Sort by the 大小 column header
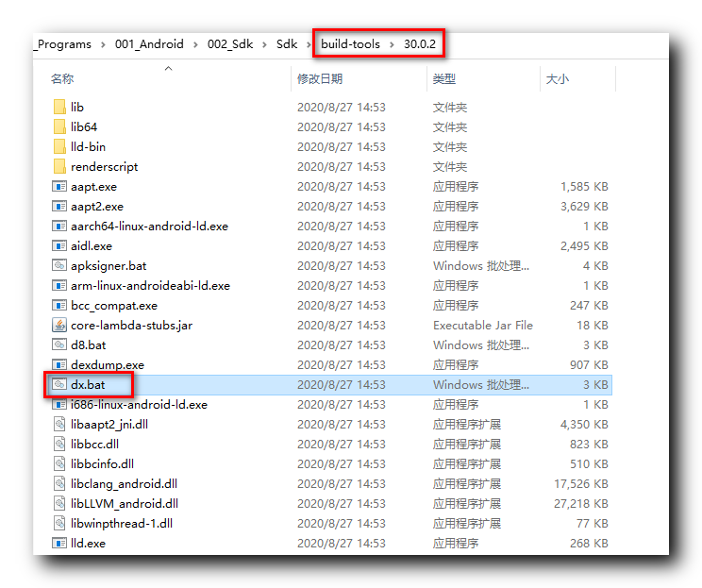The image size is (702, 588). coord(557,79)
